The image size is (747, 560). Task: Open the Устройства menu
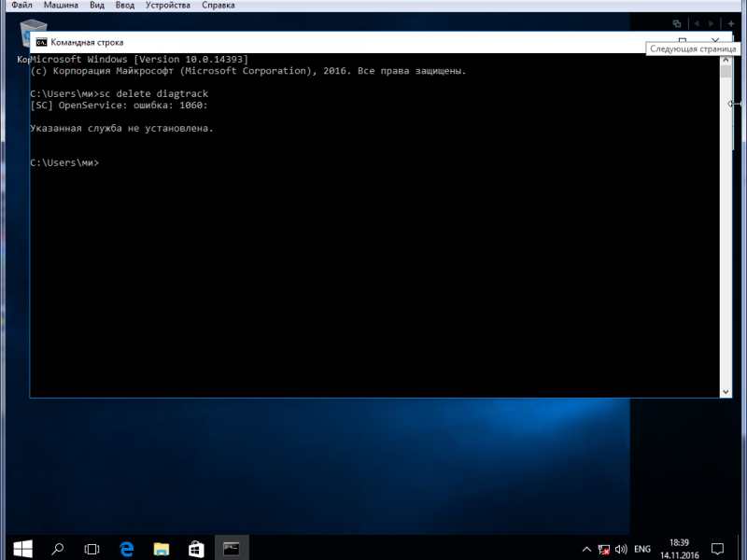pyautogui.click(x=168, y=6)
